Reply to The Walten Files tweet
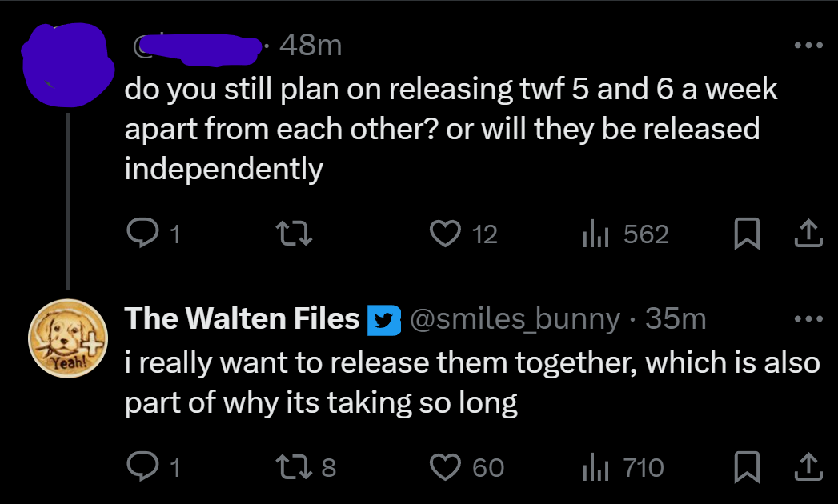This screenshot has height=504, width=838. tap(143, 466)
